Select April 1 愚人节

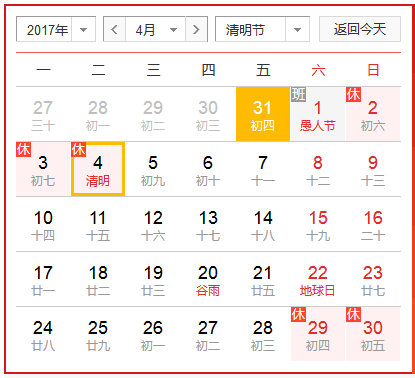pos(318,114)
